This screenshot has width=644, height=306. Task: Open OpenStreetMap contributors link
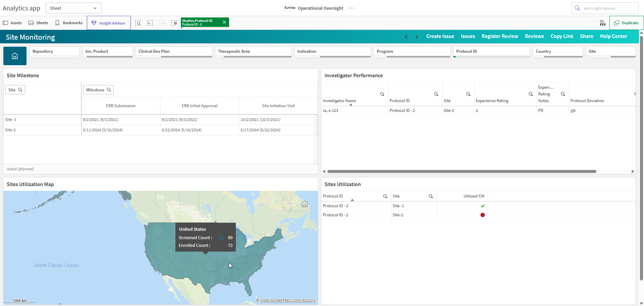tap(288, 300)
